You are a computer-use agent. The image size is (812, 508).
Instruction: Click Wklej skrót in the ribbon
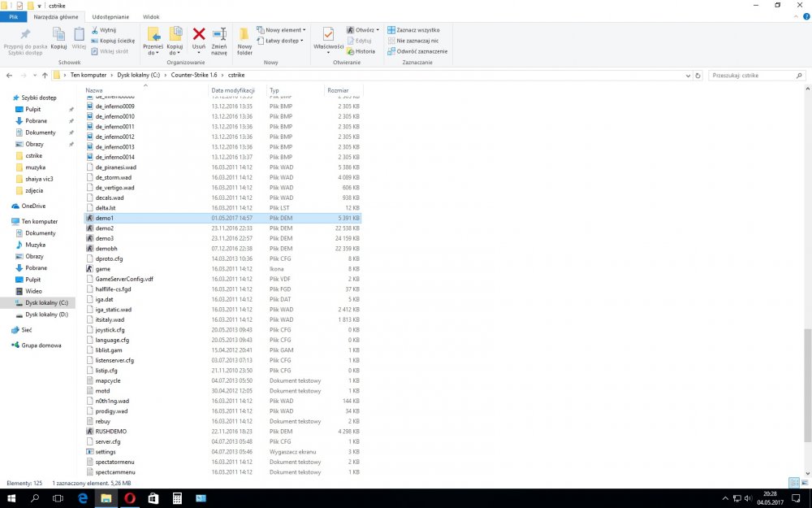click(x=110, y=51)
